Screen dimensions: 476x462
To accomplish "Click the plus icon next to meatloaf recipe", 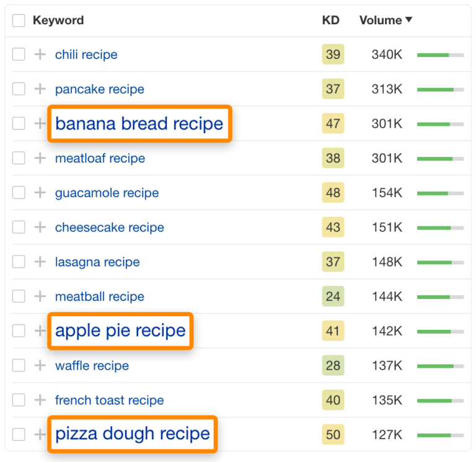I will point(40,158).
